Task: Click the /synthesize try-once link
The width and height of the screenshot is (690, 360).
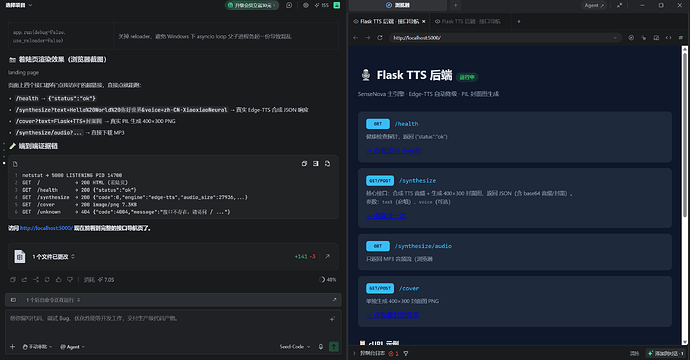Action: pyautogui.click(x=386, y=216)
